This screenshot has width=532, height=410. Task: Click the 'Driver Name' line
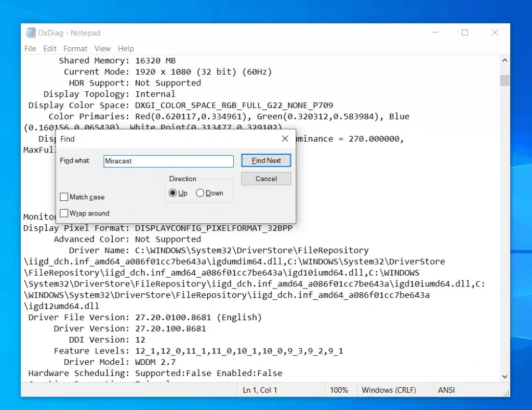pos(219,250)
